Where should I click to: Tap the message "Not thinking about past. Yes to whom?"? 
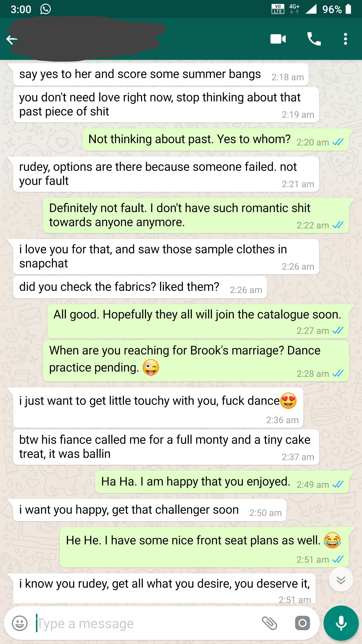[216, 140]
